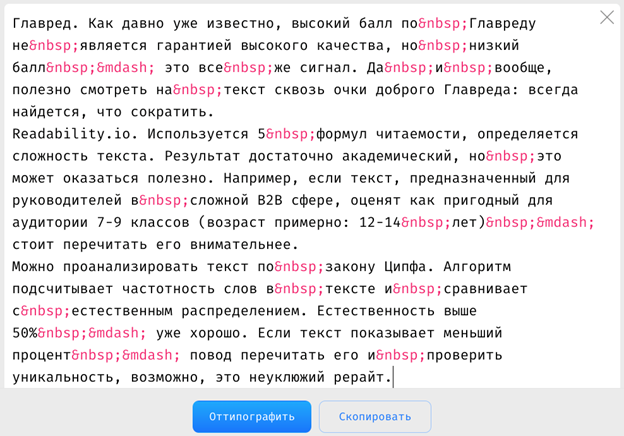
Task: Click the word уникальность in last line
Action: point(63,377)
